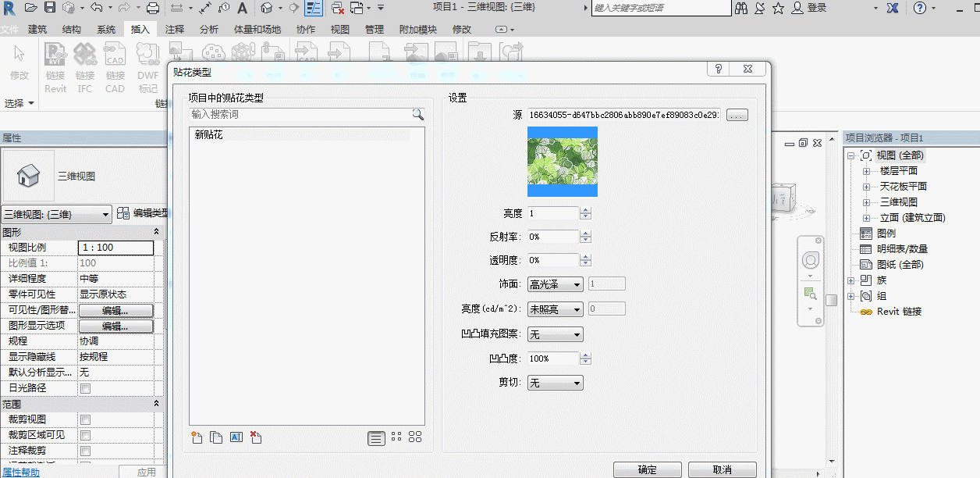Click the favorites star icon
The image size is (980, 478).
tap(778, 8)
